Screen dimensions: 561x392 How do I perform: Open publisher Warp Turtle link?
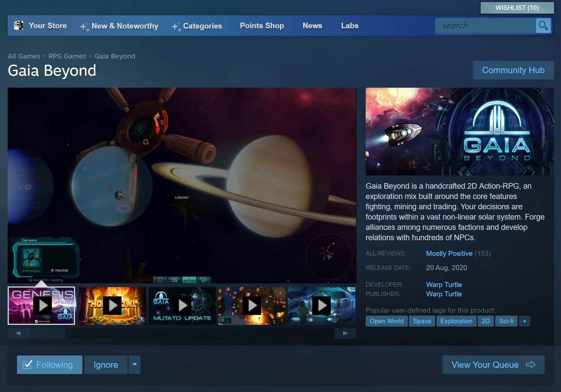point(444,294)
